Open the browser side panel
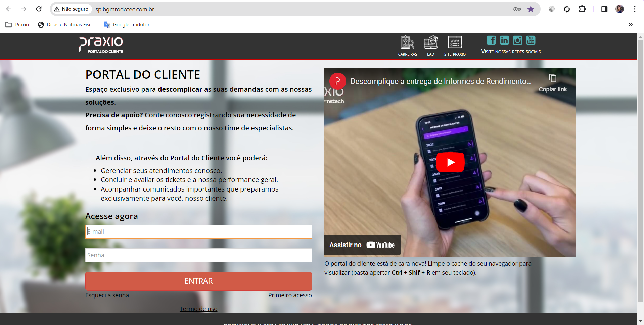The height and width of the screenshot is (325, 644). coord(604,9)
